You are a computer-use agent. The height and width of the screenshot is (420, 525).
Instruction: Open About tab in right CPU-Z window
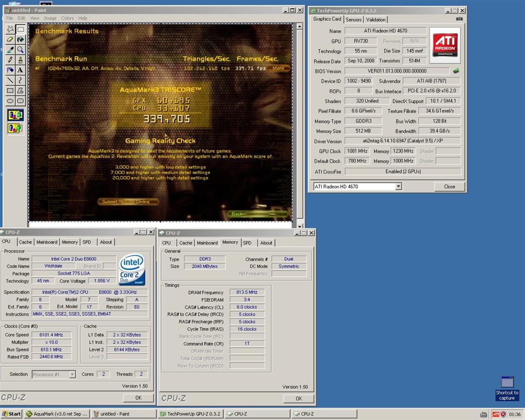click(266, 243)
